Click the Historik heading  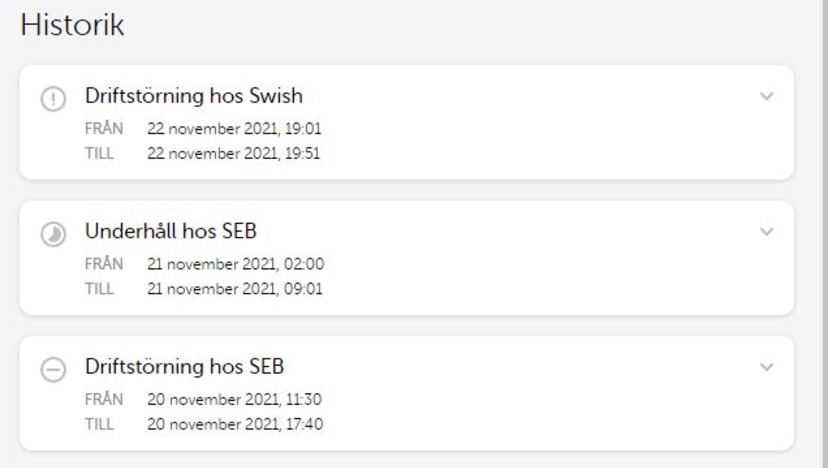click(x=72, y=25)
